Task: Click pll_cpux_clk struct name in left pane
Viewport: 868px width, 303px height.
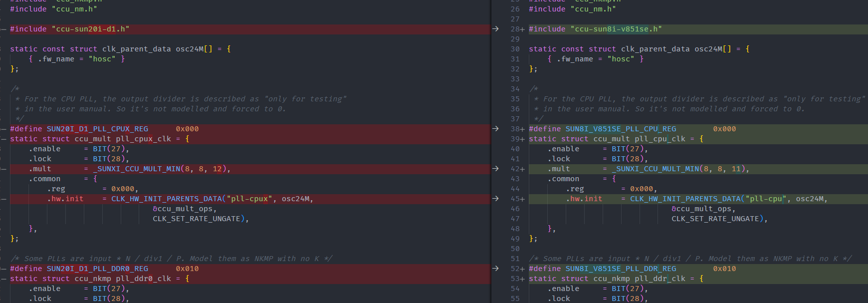Action: click(x=144, y=139)
